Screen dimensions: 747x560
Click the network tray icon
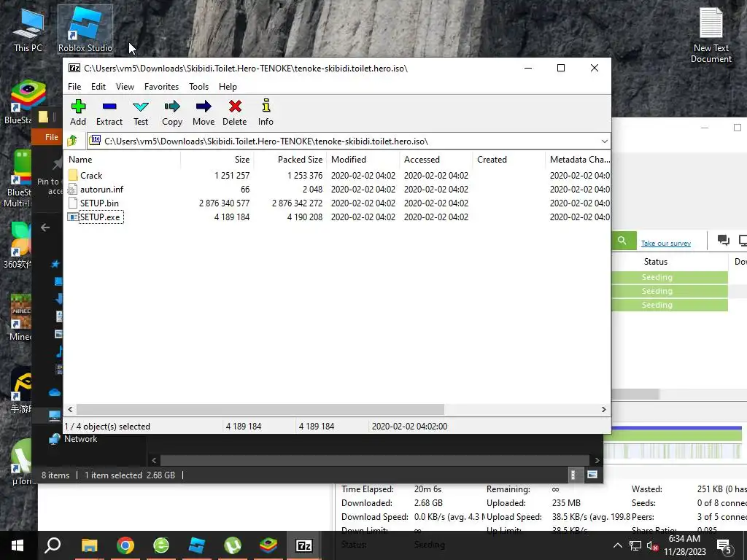[635, 545]
